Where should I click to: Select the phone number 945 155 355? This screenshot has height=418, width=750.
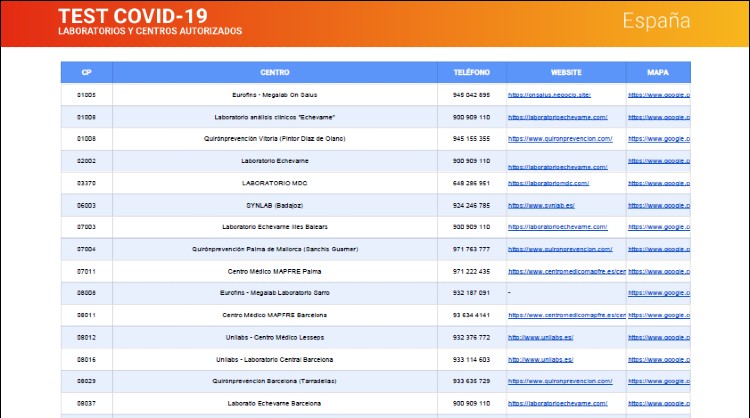472,139
